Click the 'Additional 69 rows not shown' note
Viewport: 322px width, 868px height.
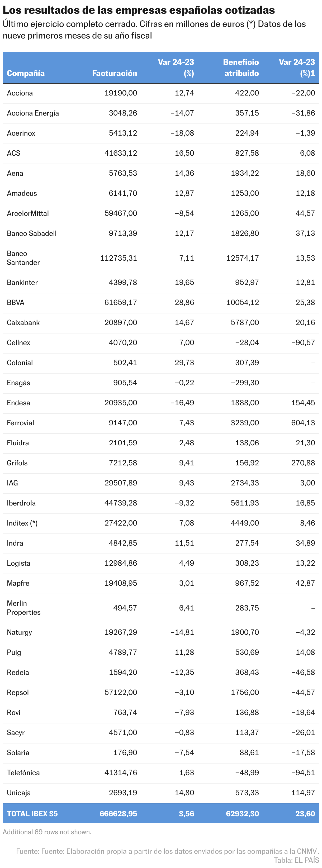tap(47, 832)
